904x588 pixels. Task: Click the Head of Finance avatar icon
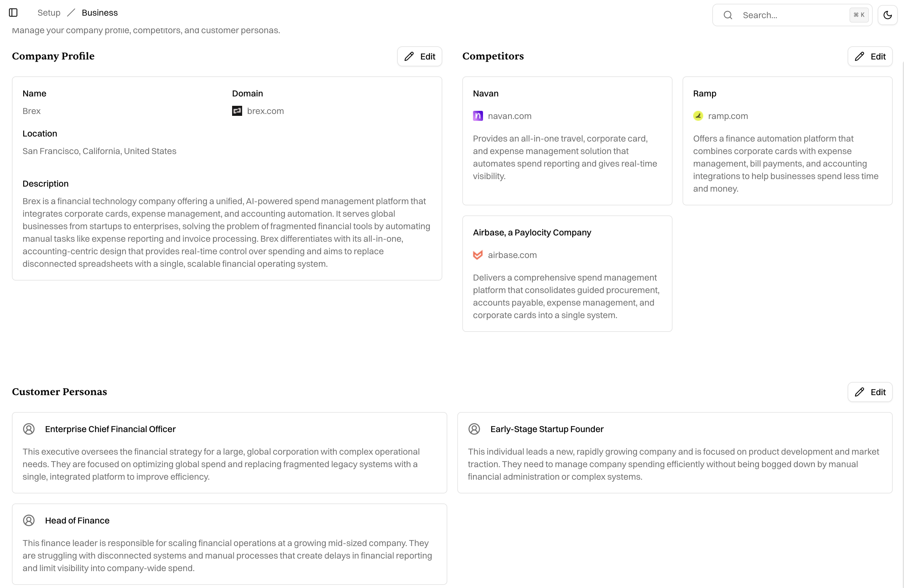pos(29,520)
